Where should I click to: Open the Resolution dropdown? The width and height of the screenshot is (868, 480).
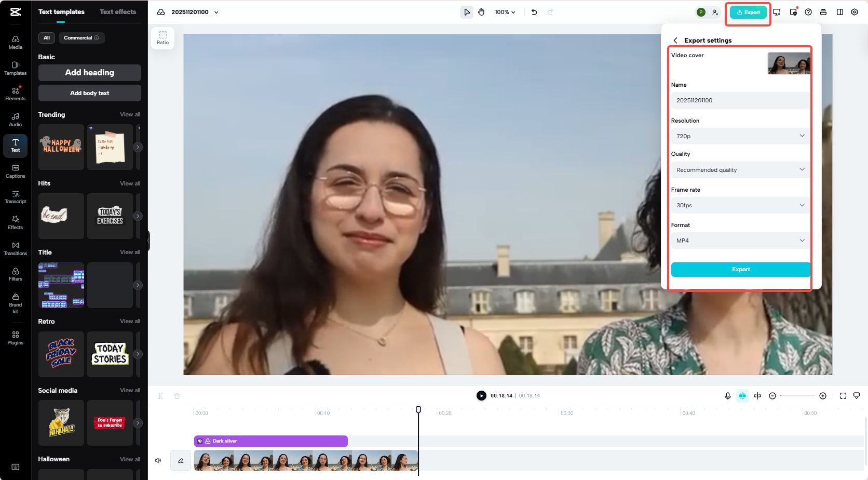(740, 136)
